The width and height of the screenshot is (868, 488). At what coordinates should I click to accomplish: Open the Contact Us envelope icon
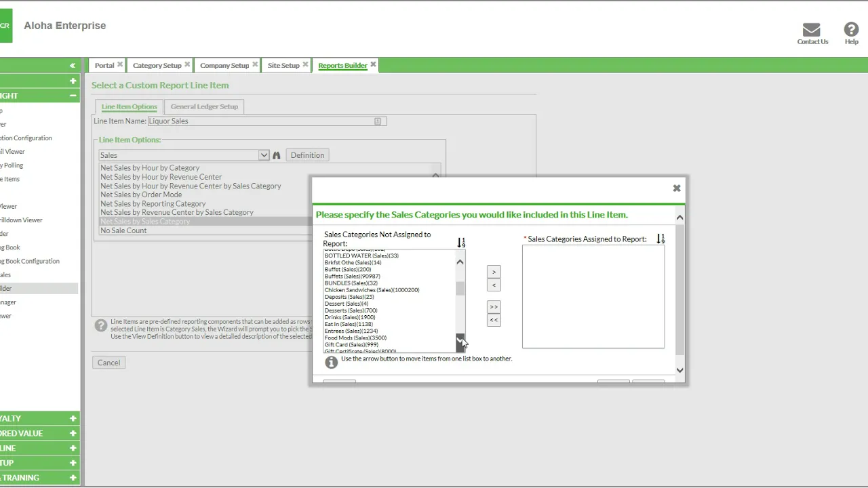tap(812, 29)
